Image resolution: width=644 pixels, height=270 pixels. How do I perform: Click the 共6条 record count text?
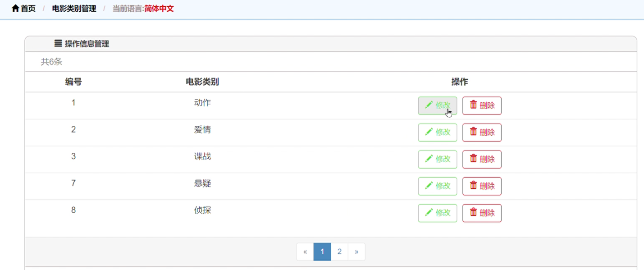point(51,62)
